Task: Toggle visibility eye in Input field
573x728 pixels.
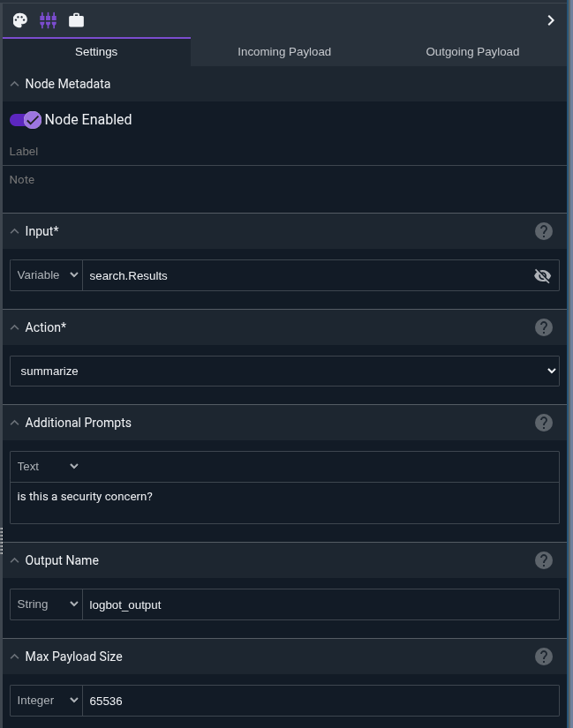Action: [x=542, y=276]
